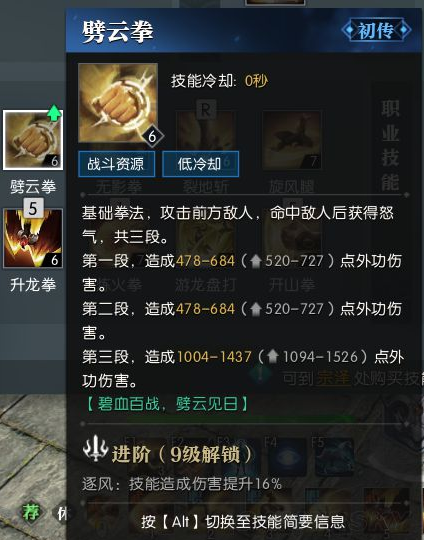The height and width of the screenshot is (540, 424).
Task: Click the green 荐 recommend badge
Action: click(x=31, y=512)
